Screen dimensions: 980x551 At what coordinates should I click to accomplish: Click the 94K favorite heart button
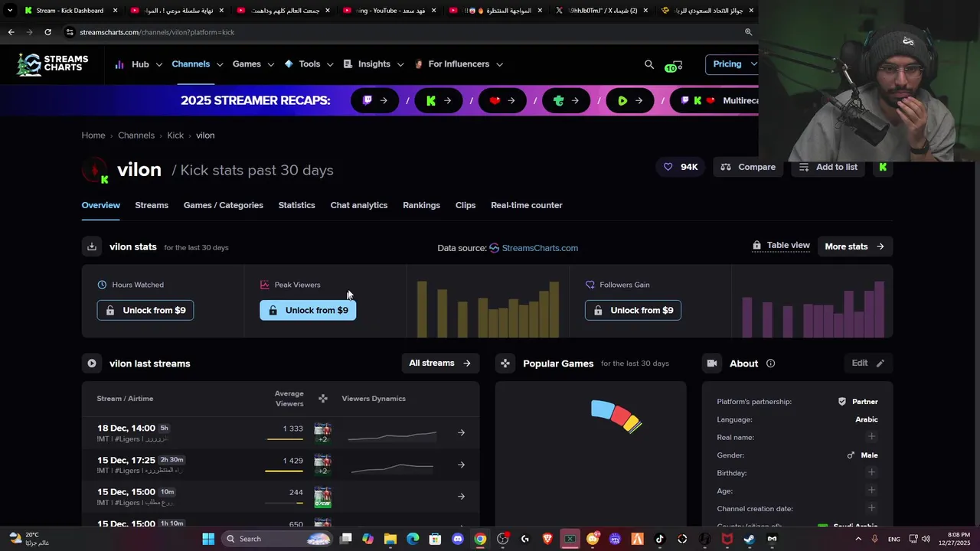click(681, 167)
